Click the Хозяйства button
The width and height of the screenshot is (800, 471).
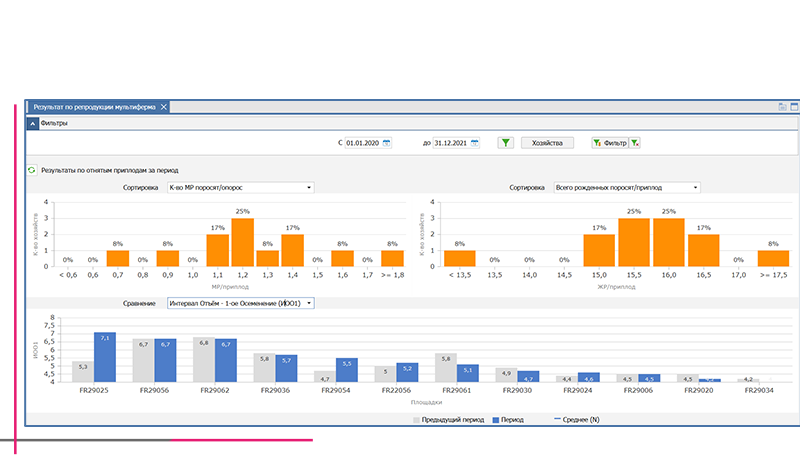(x=547, y=143)
